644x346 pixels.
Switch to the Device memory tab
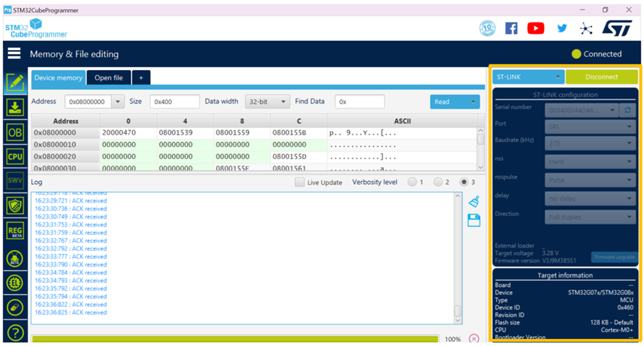pyautogui.click(x=58, y=77)
